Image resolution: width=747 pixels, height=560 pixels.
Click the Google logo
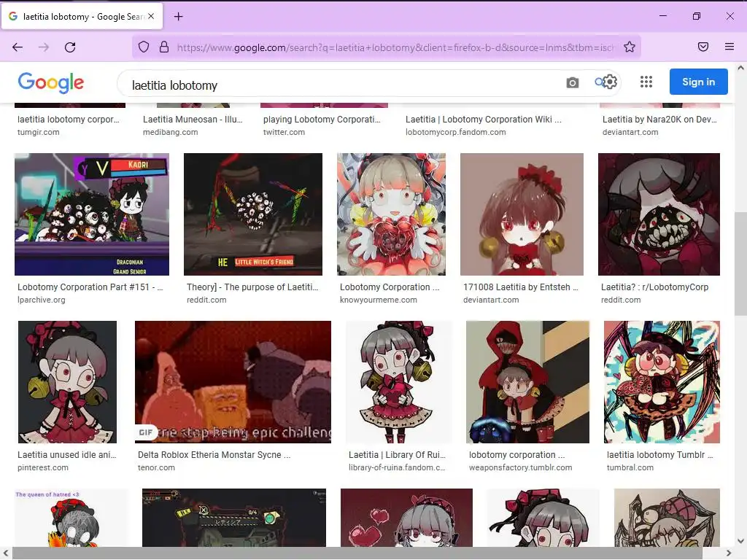coord(51,82)
